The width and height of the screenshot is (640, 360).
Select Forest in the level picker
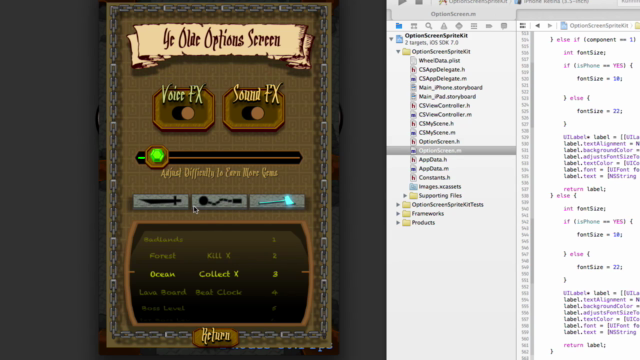coord(162,256)
